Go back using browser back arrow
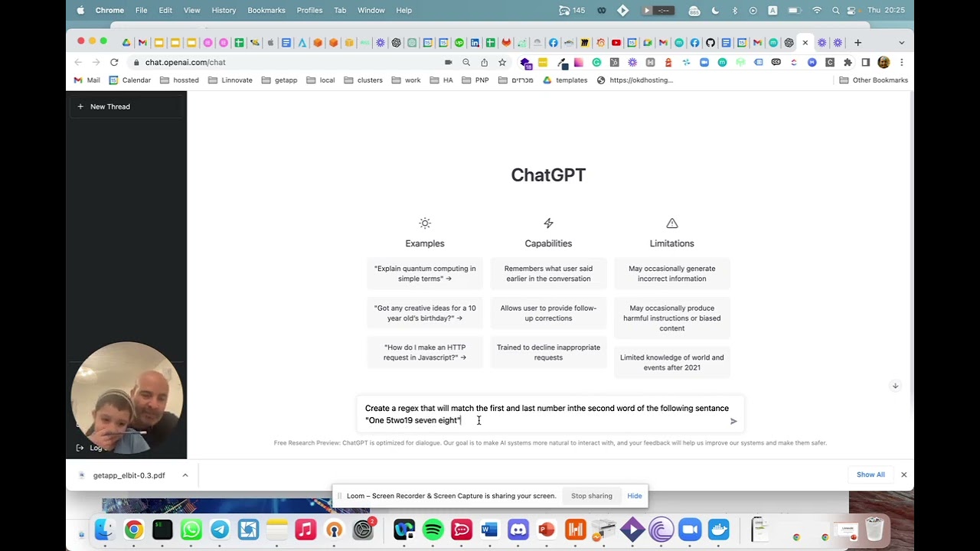 [x=78, y=62]
